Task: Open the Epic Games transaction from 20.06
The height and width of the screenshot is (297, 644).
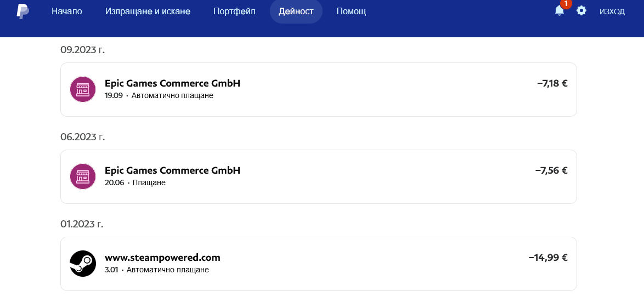Action: [x=319, y=176]
